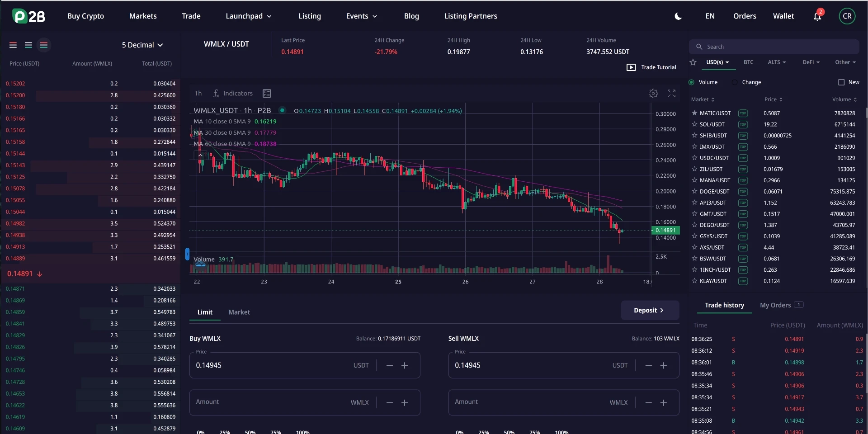
Task: Collapse the chart legend arrow
Action: pyautogui.click(x=200, y=155)
